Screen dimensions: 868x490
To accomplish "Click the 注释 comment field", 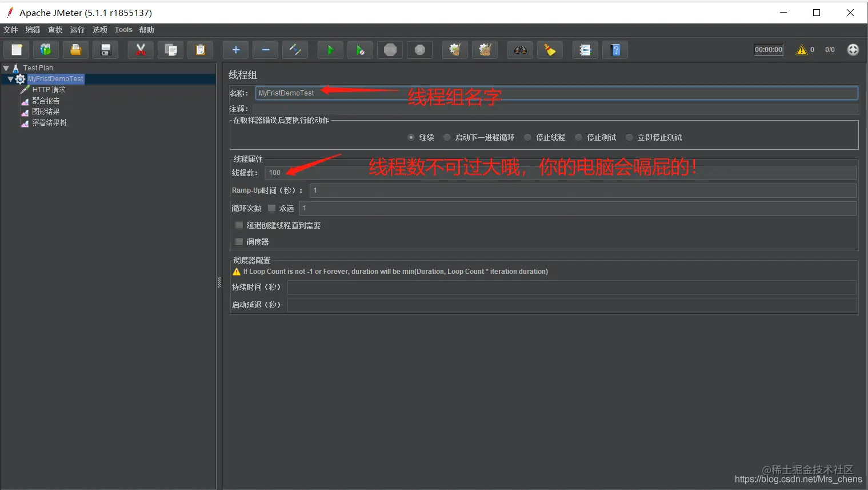I will (x=557, y=109).
